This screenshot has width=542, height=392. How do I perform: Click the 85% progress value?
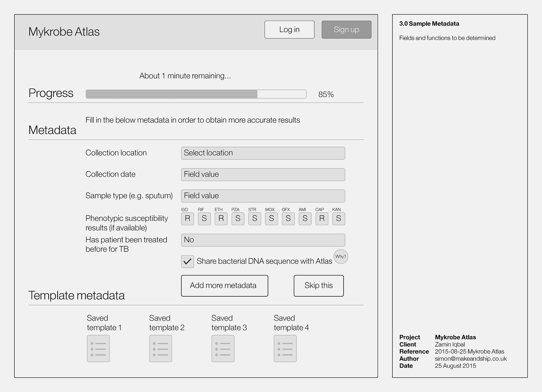pos(326,94)
